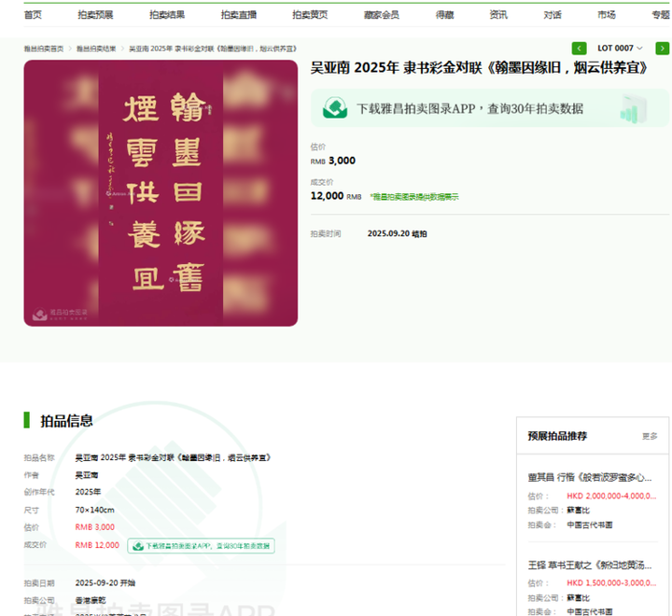The width and height of the screenshot is (672, 616).
Task: Click the author value 吴亚南
Action: coord(87,475)
